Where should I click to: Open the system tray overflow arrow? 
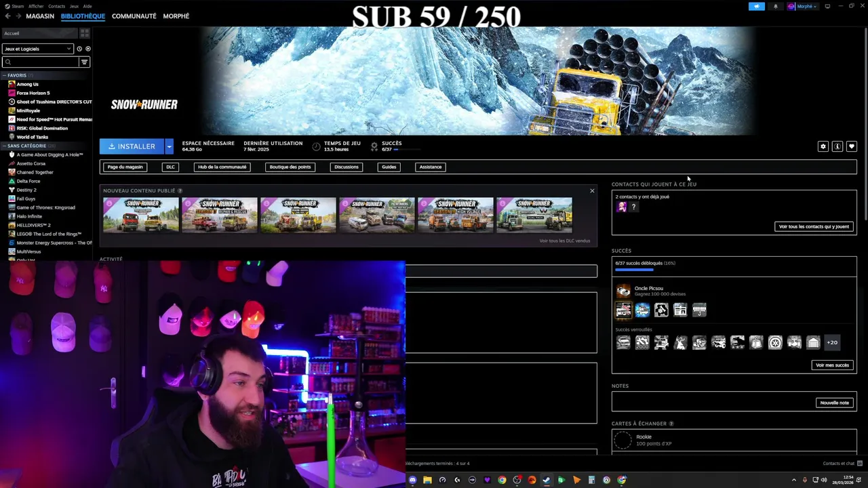[x=794, y=480]
